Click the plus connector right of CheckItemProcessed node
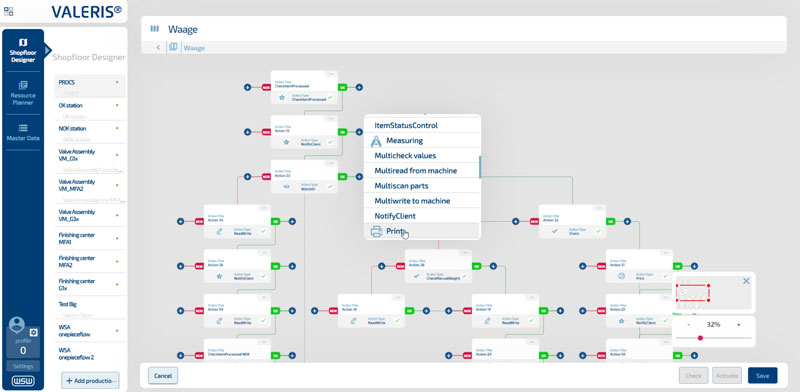 (x=359, y=87)
